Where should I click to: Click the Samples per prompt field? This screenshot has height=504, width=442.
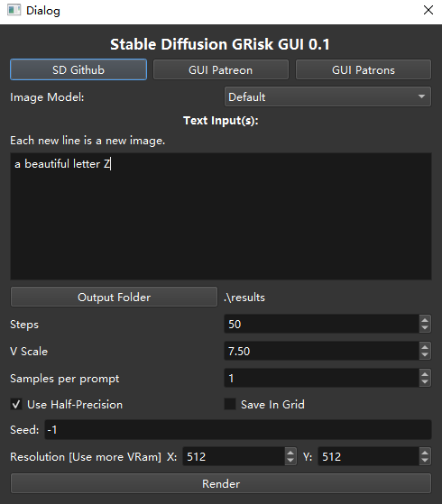pos(322,378)
